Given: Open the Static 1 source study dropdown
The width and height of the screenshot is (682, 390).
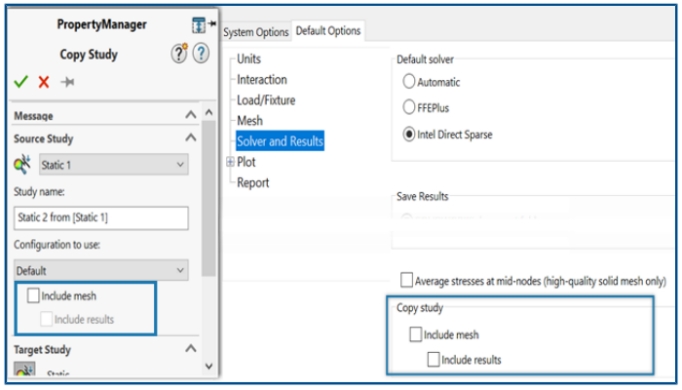Looking at the screenshot, I should pos(114,165).
